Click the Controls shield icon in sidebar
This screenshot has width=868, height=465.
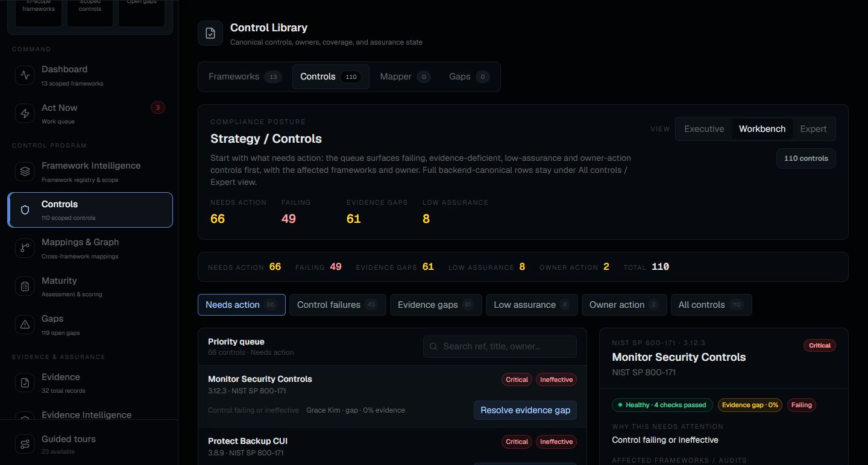(x=25, y=210)
